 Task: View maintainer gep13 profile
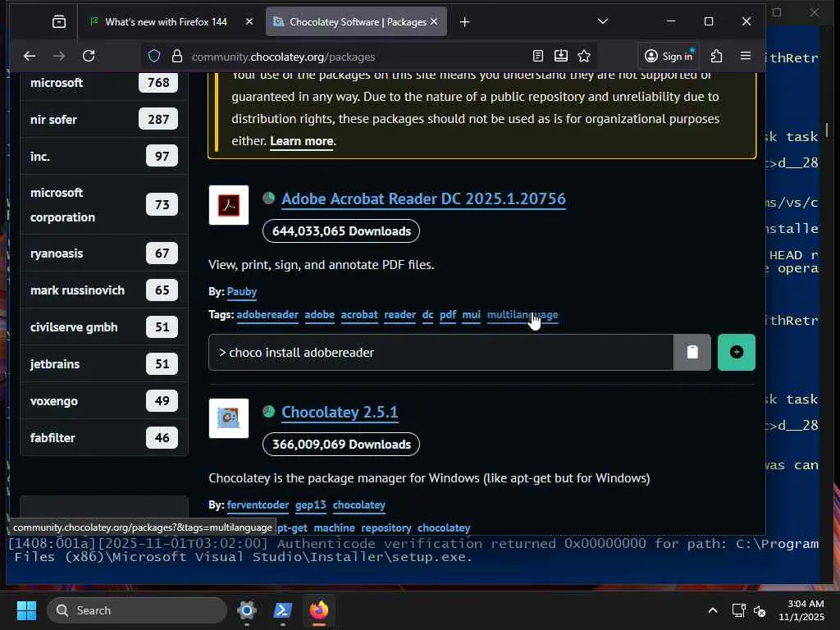point(310,504)
